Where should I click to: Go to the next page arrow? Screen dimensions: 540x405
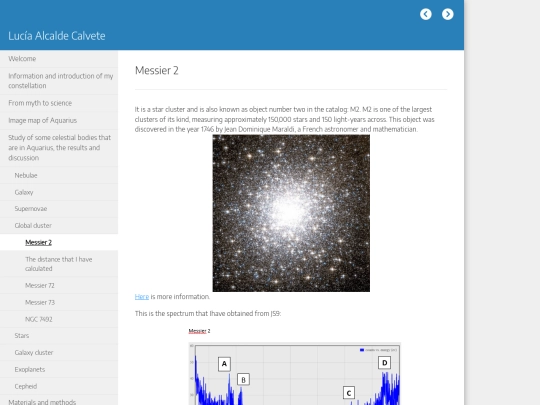448,14
